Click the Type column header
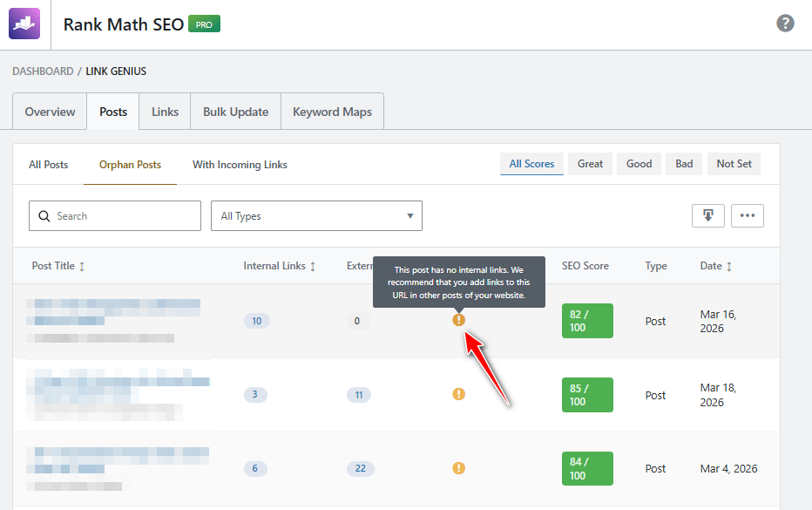Screen dimensions: 812x510 (x=655, y=266)
